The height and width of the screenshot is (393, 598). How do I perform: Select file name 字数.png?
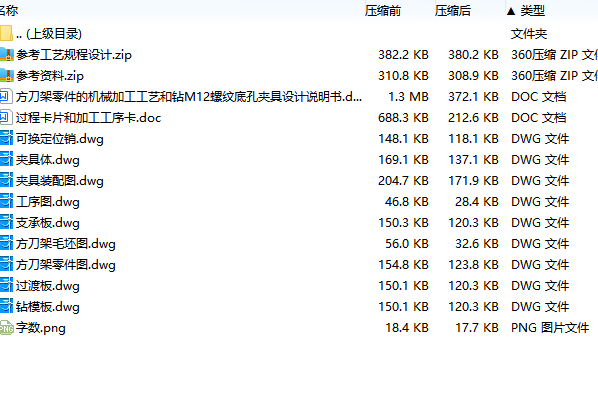(x=41, y=328)
